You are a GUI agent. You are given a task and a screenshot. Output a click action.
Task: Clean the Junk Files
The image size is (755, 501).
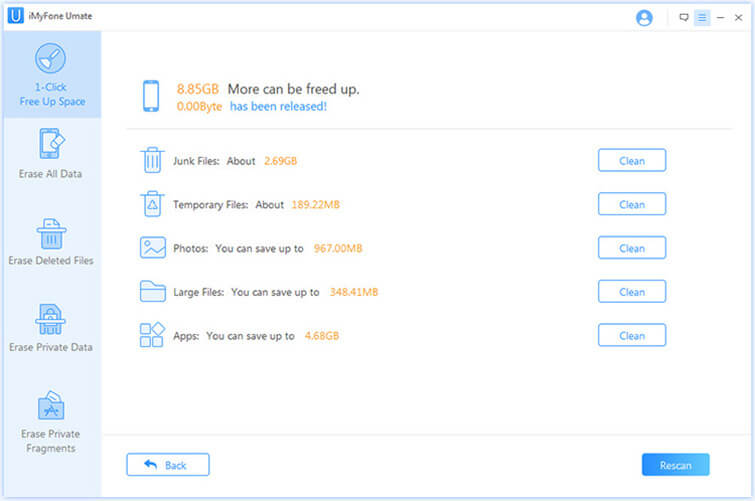[x=631, y=160]
